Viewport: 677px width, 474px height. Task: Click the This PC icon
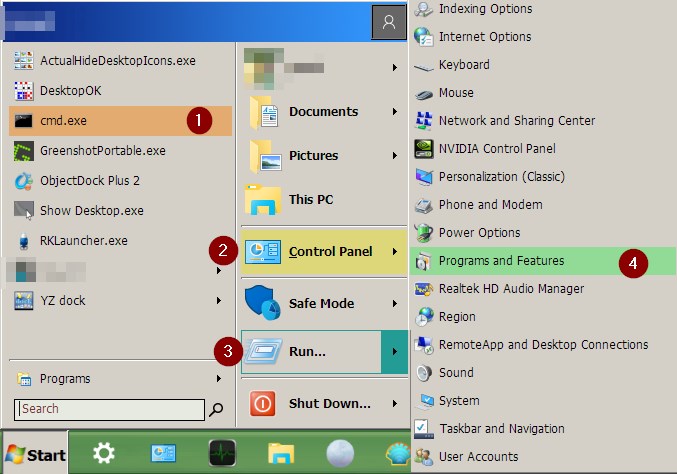(x=263, y=199)
